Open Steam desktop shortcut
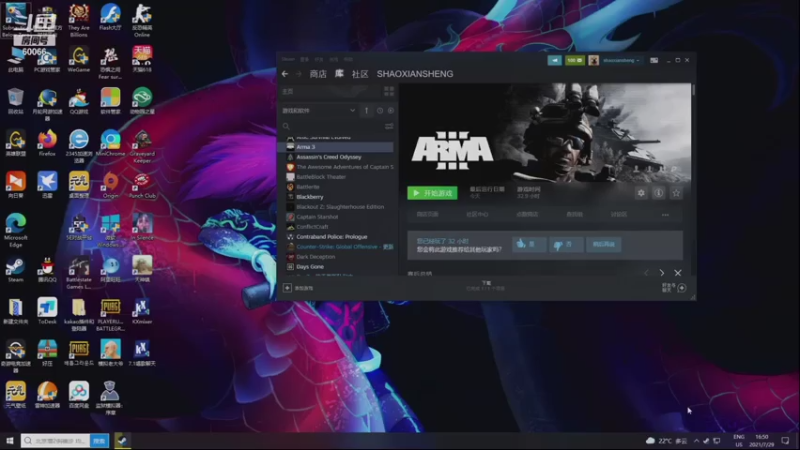This screenshot has height=450, width=800. pos(15,269)
